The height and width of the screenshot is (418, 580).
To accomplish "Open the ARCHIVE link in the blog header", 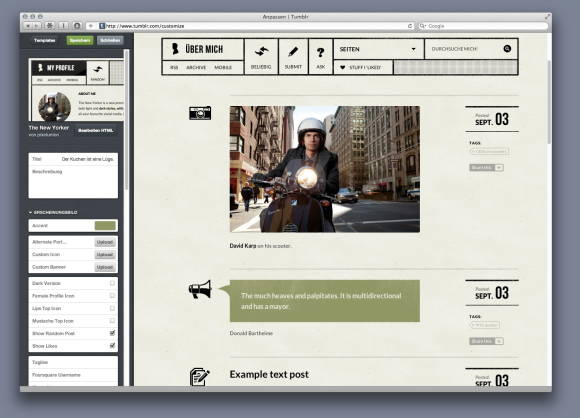I will coord(196,67).
